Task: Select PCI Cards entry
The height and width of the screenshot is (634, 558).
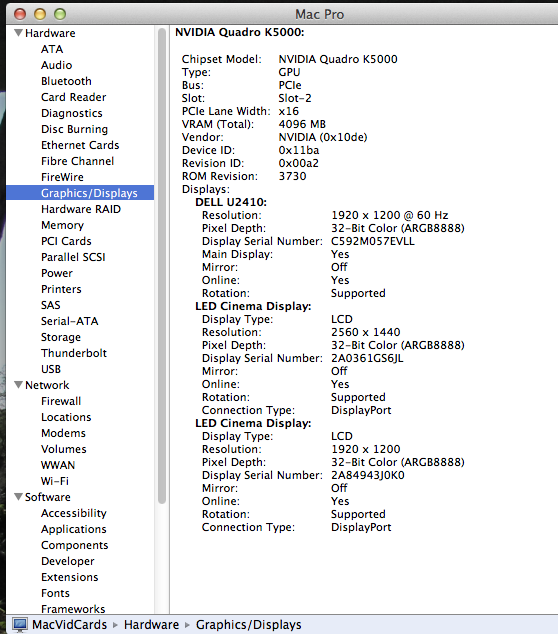Action: (x=66, y=241)
